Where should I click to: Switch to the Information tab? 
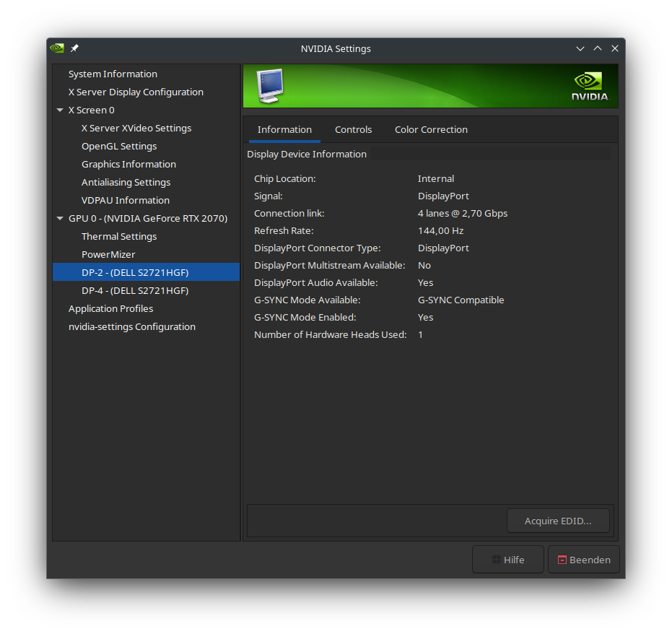coord(284,129)
